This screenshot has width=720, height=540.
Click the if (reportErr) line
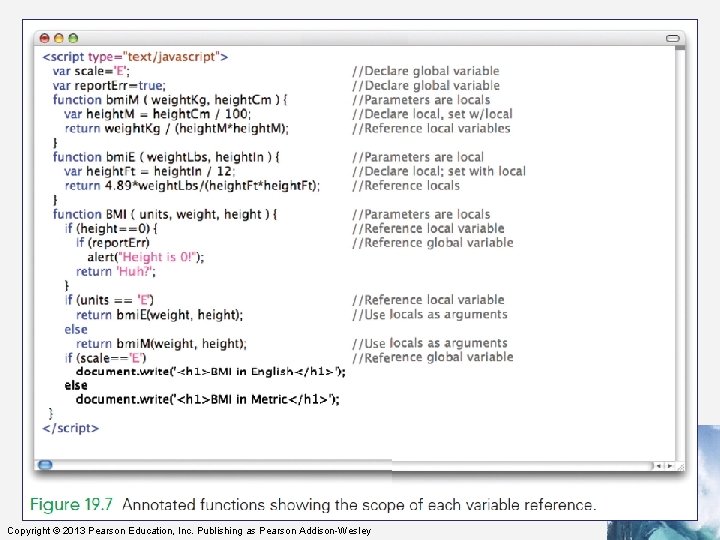tap(113, 243)
